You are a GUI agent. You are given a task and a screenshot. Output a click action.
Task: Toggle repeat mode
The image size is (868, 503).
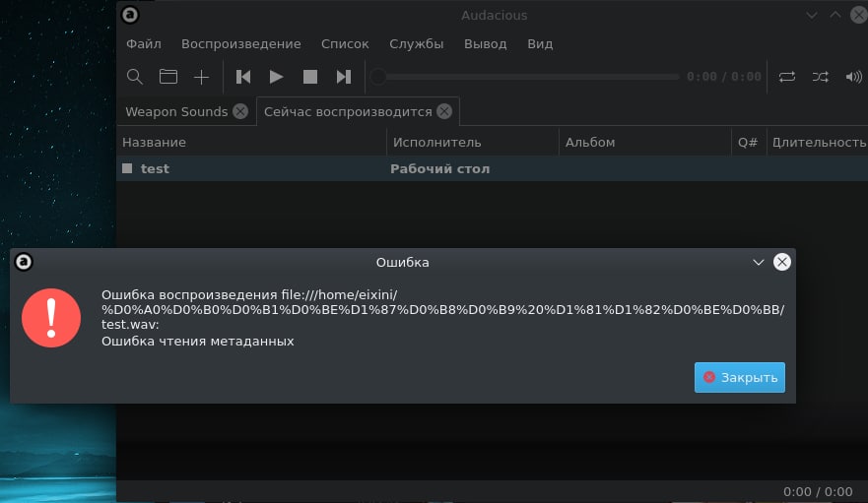[787, 77]
